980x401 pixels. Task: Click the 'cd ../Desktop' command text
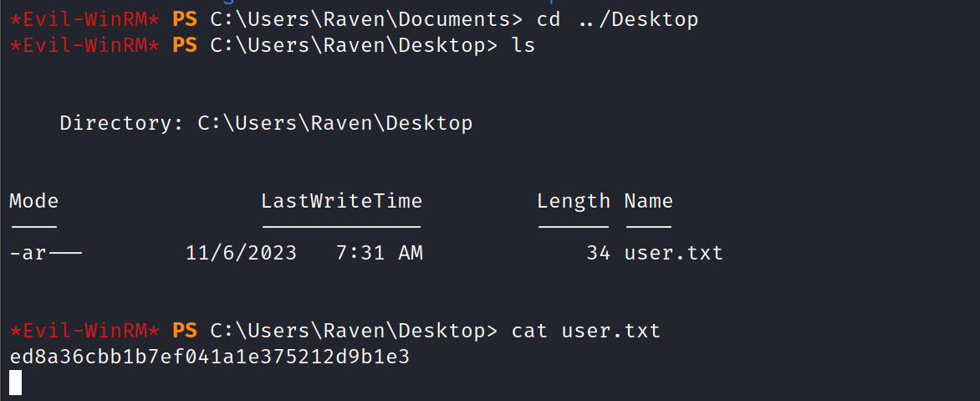tap(617, 19)
